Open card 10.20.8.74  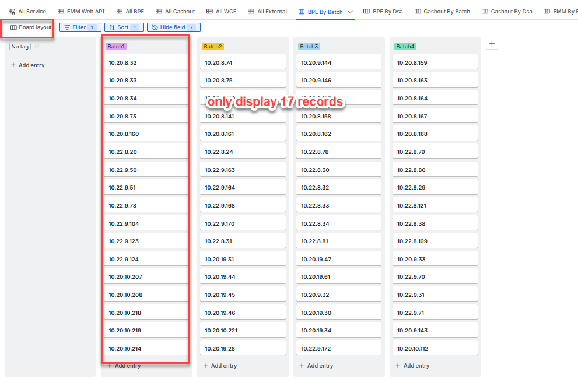243,62
